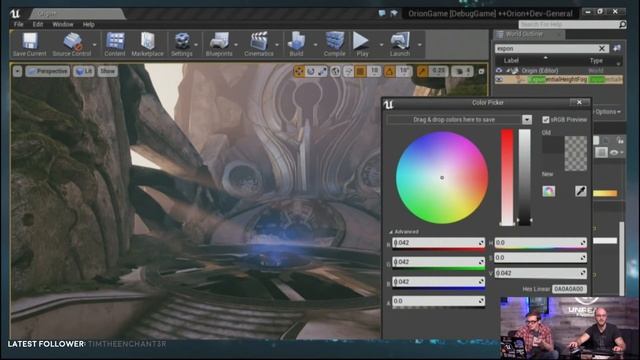Click the magnifier in Search For Help

[x=622, y=24]
